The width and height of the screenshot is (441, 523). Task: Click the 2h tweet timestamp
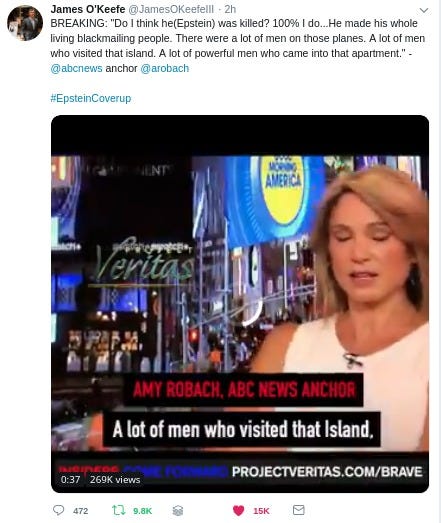[x=230, y=9]
